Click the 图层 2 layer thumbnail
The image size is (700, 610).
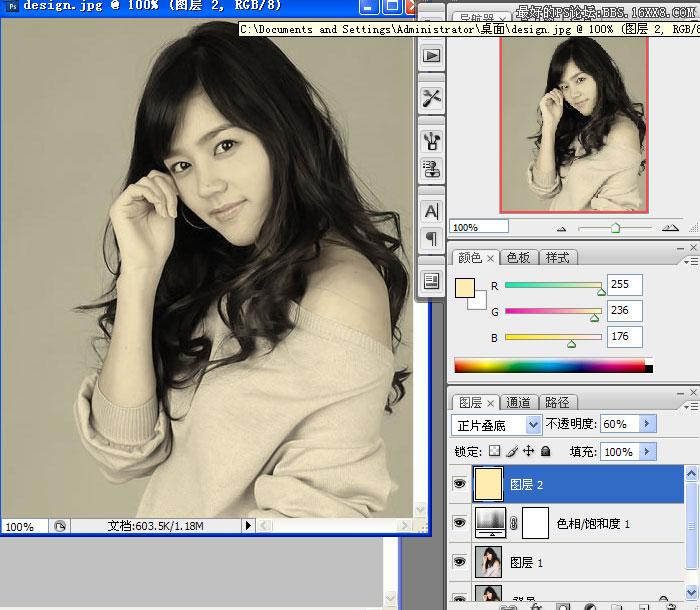tap(488, 484)
